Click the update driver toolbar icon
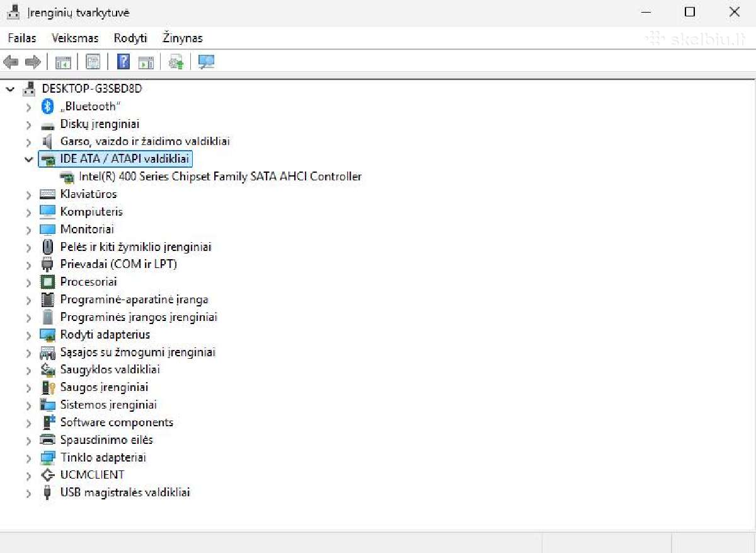 pos(176,62)
